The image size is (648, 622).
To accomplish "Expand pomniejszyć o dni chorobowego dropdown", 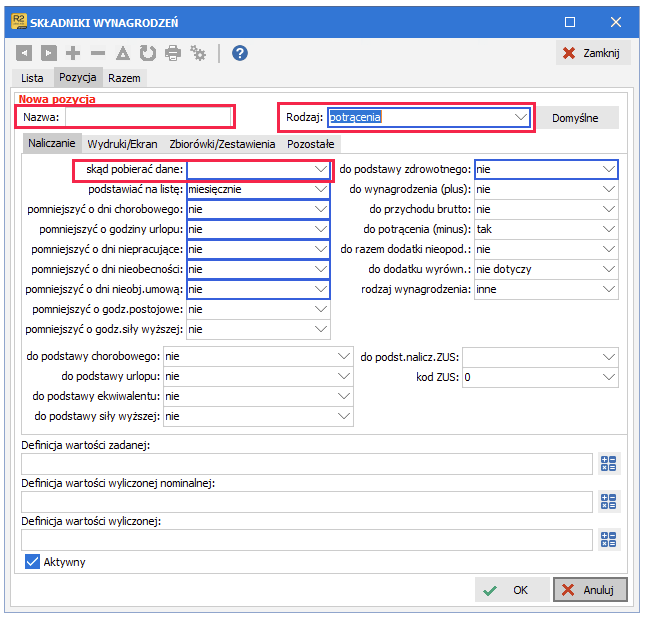I will 320,209.
